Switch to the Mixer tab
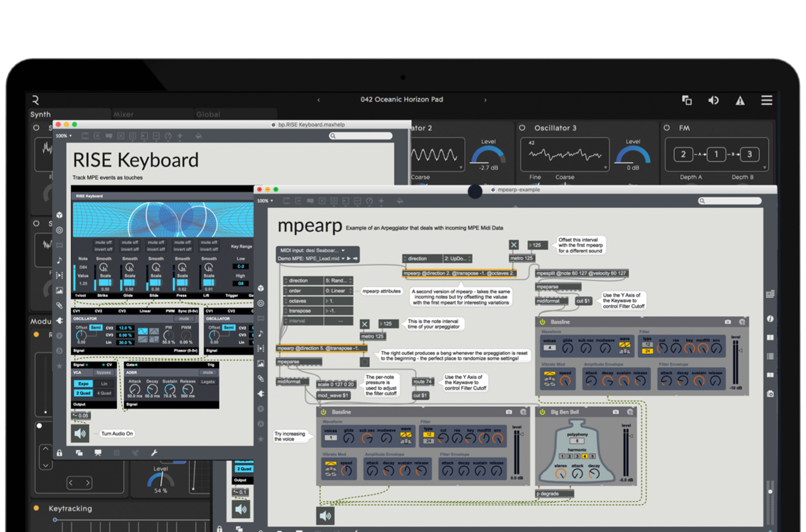This screenshot has width=806, height=532. point(123,114)
